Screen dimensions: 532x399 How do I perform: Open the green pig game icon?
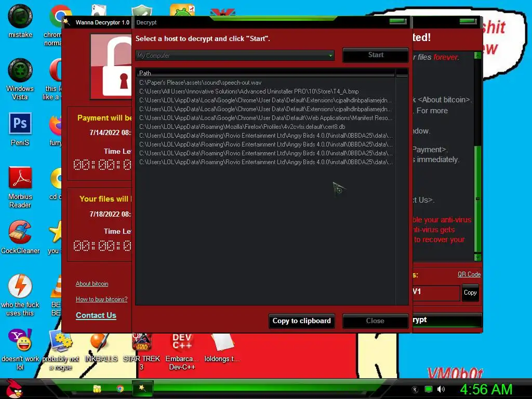(x=182, y=10)
